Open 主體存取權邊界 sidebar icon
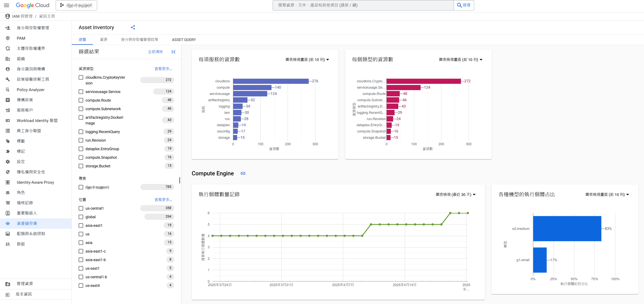This screenshot has height=304, width=644. point(8,48)
